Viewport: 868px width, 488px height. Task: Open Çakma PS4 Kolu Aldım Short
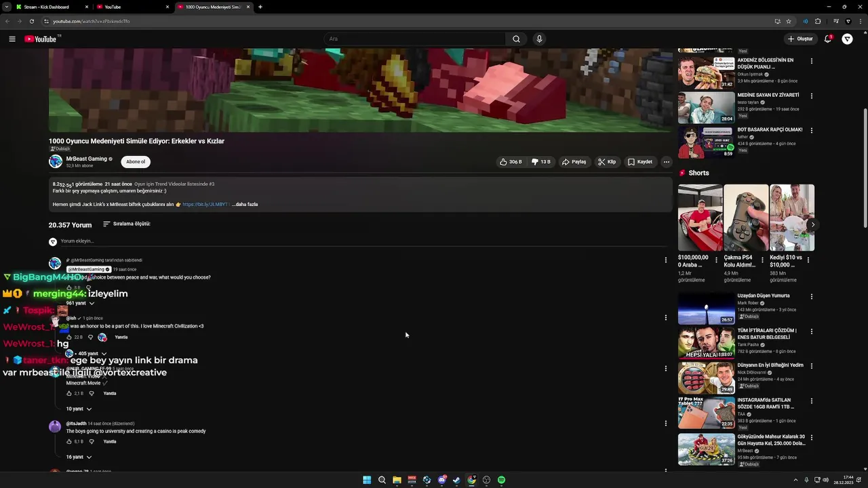pos(746,218)
